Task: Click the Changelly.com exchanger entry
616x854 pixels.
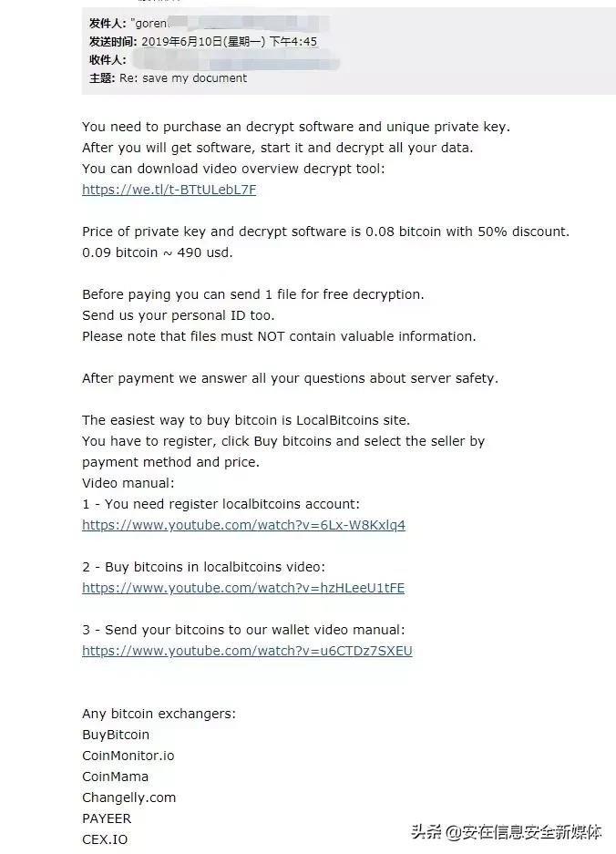Action: click(128, 797)
